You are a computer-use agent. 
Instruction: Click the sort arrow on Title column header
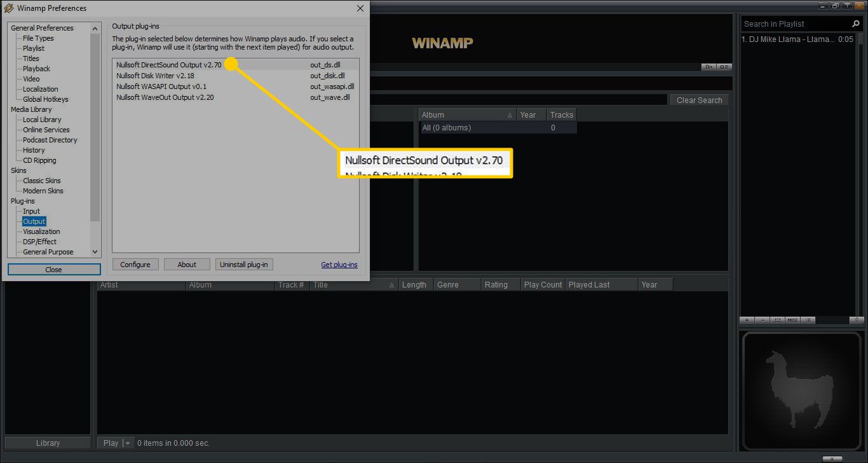pos(392,285)
